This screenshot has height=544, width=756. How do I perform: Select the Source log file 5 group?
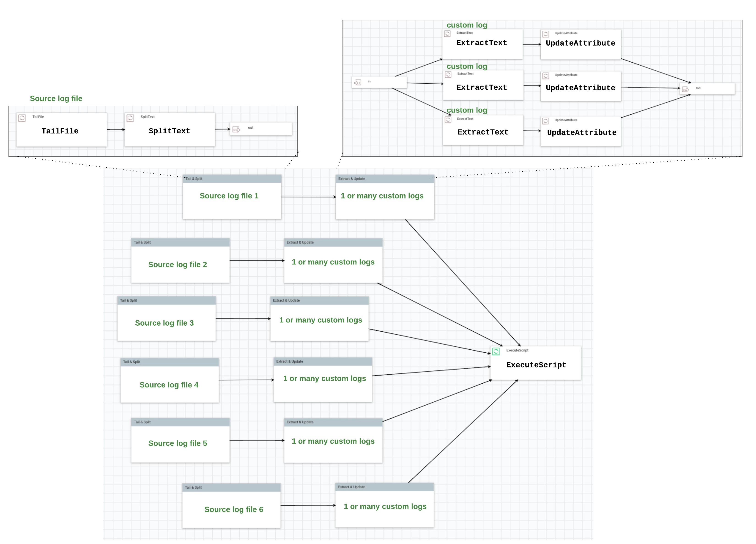(x=180, y=440)
